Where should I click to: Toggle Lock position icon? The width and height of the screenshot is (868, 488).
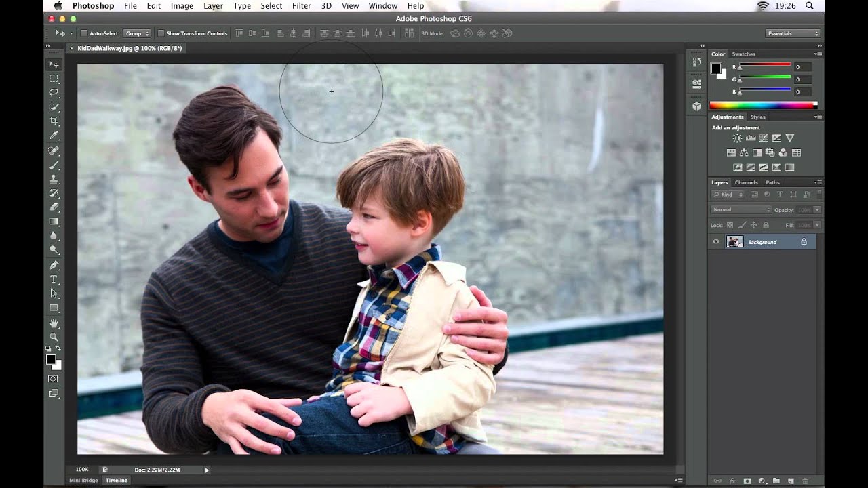point(754,225)
